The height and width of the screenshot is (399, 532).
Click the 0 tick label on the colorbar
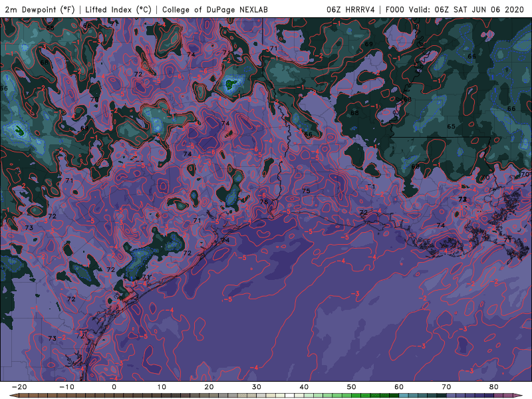pos(114,387)
